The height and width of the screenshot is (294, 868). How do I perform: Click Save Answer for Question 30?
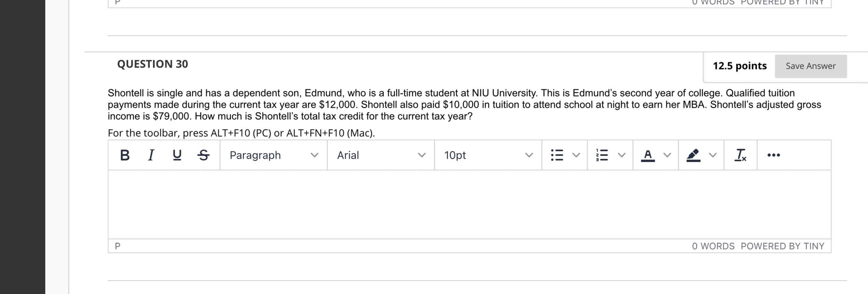tap(811, 66)
